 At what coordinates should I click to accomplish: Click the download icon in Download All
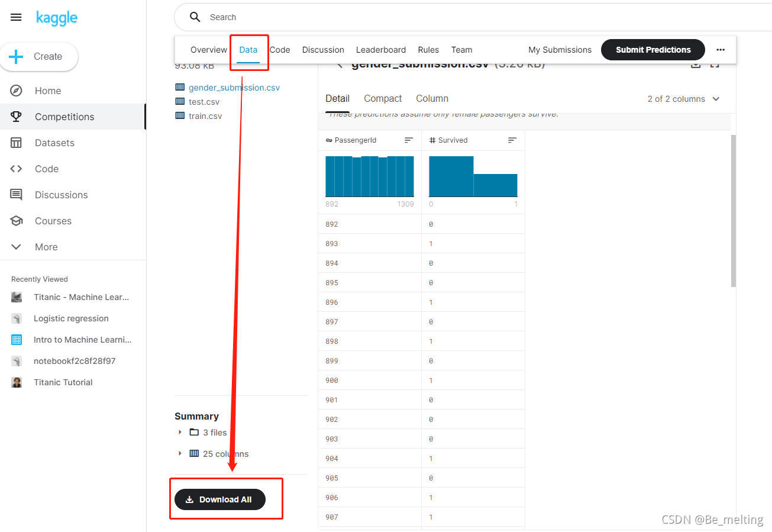189,499
